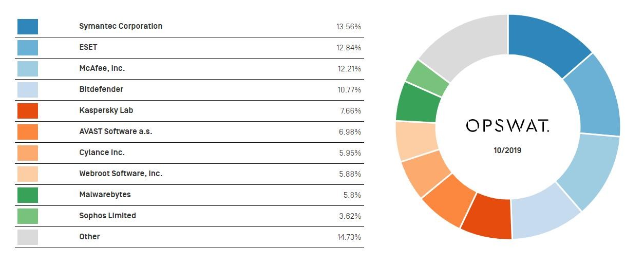This screenshot has height=266, width=644.
Task: Click the Symantec Corporation label
Action: [121, 26]
